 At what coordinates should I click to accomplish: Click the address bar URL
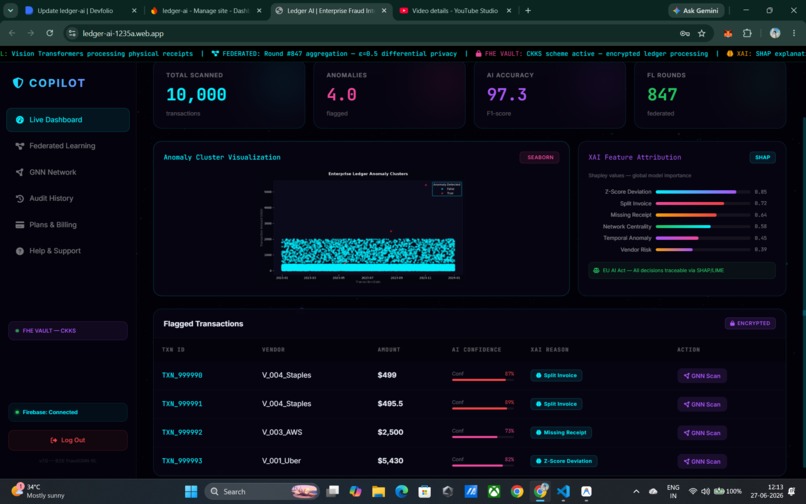[123, 33]
